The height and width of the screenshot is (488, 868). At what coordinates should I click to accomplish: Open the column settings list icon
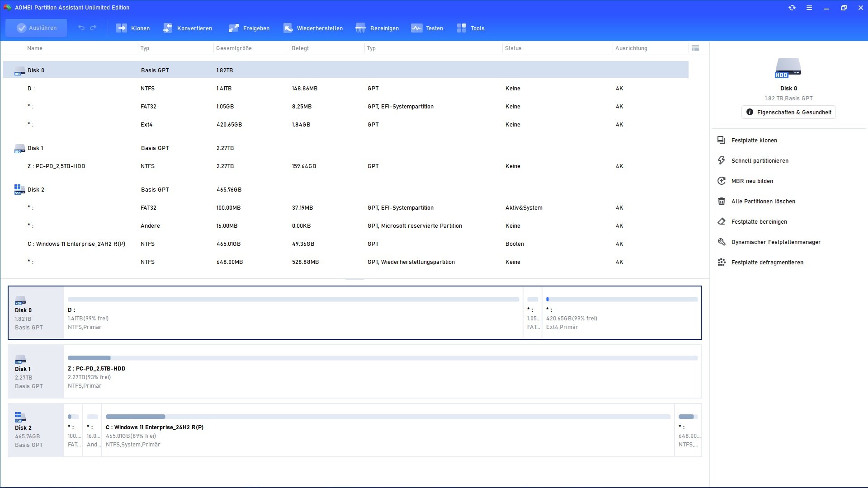coord(695,48)
